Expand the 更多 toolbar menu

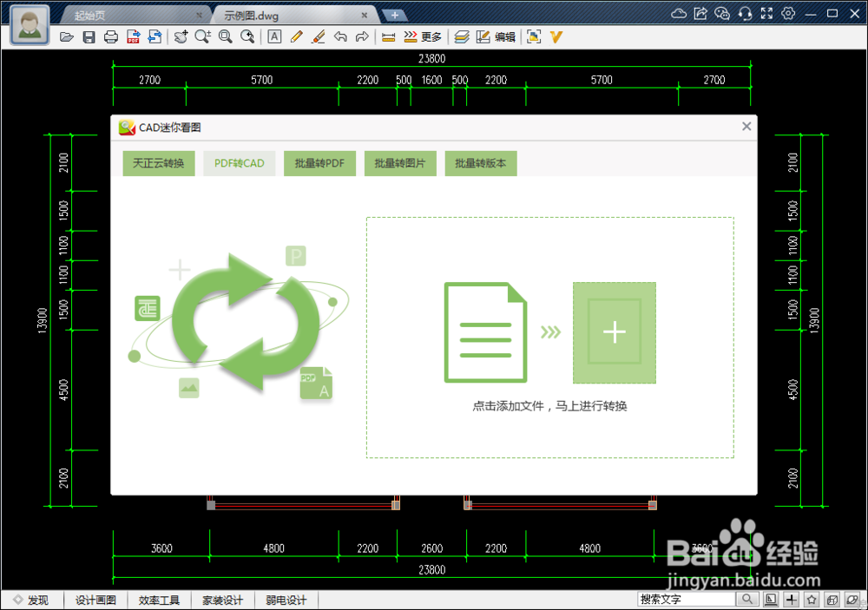(x=427, y=36)
